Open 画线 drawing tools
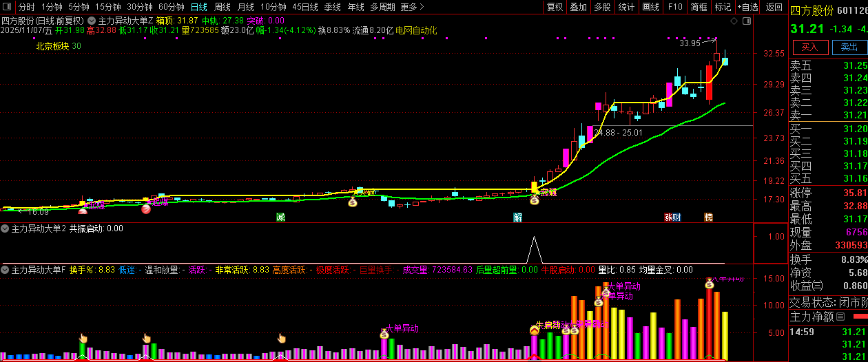Screen dimensions: 868x362 pos(651,7)
